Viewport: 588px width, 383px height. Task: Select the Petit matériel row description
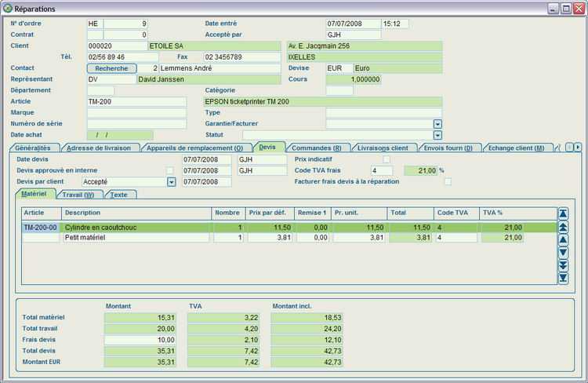click(136, 238)
